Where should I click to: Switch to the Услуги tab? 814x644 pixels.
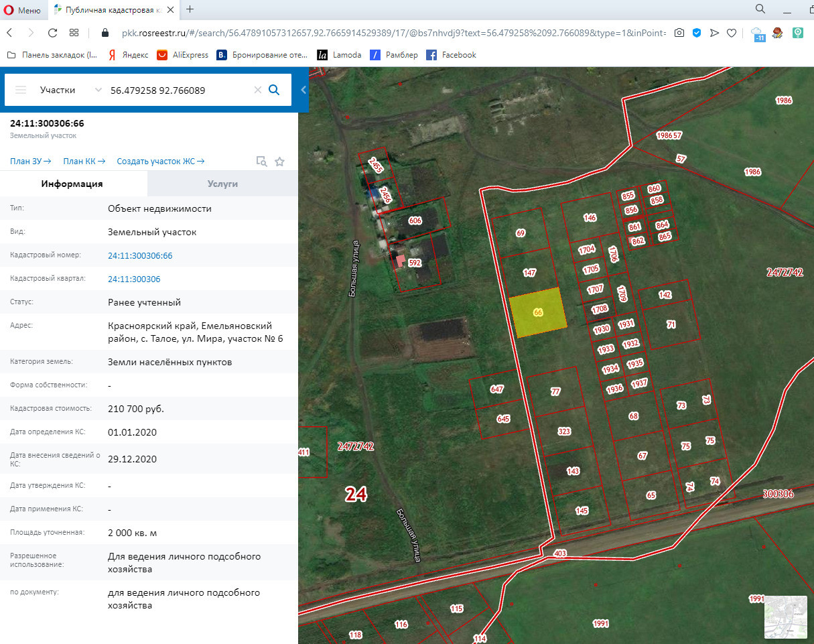tap(222, 184)
